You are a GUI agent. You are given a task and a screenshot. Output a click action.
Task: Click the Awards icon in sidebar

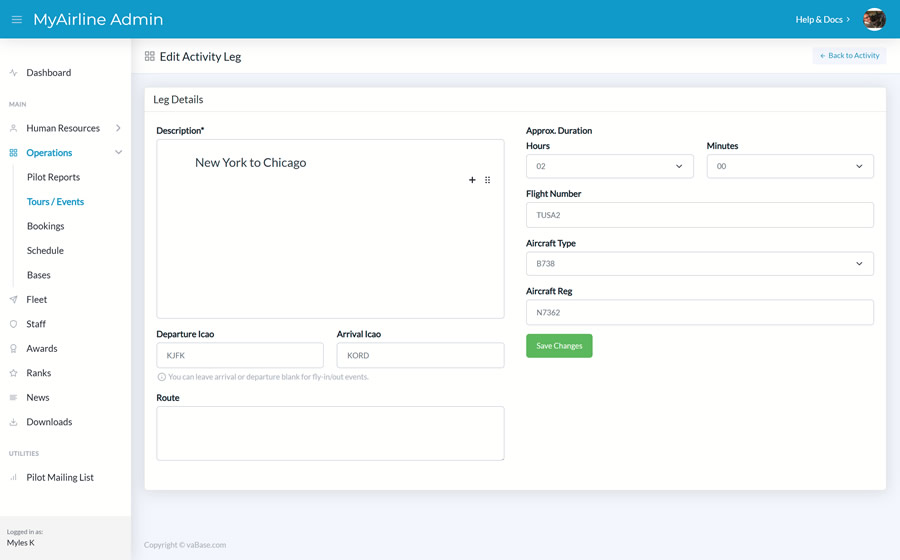coord(14,349)
